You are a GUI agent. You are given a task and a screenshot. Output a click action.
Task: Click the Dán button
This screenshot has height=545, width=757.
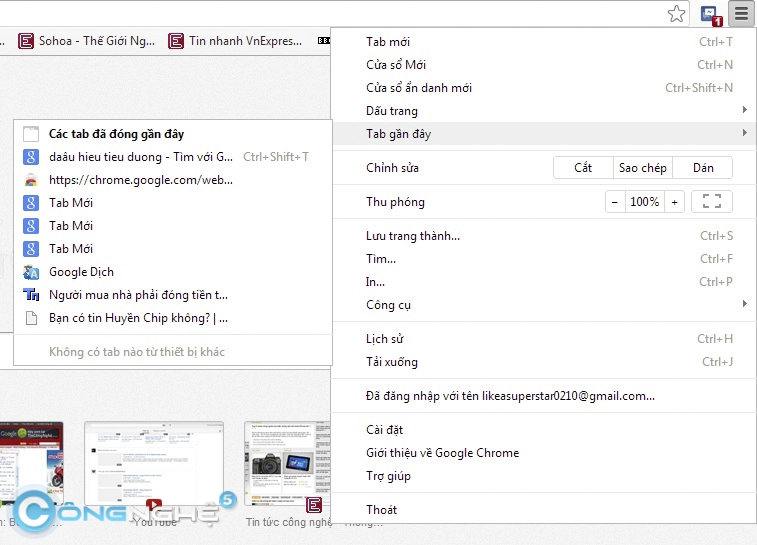pyautogui.click(x=703, y=168)
